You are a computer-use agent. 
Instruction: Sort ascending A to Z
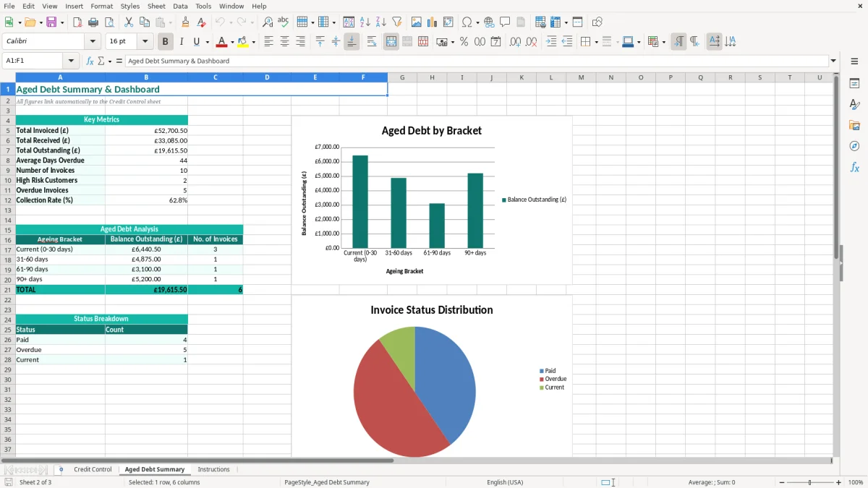365,22
